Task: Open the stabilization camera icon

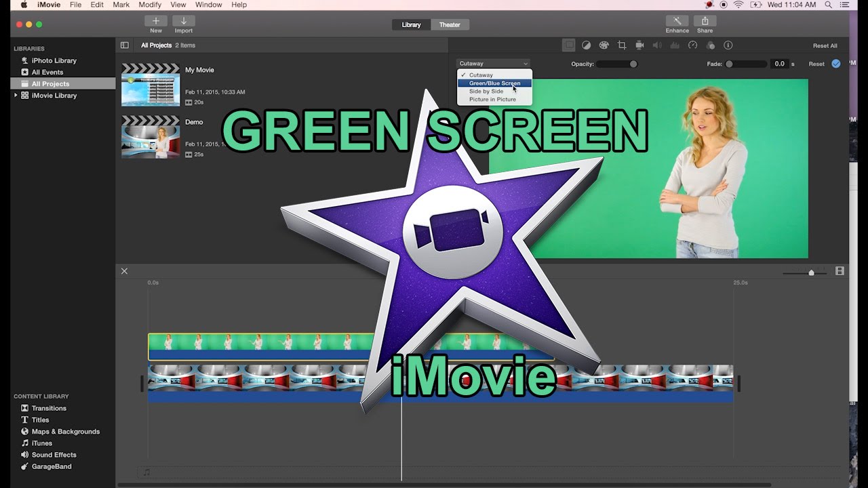Action: (639, 45)
